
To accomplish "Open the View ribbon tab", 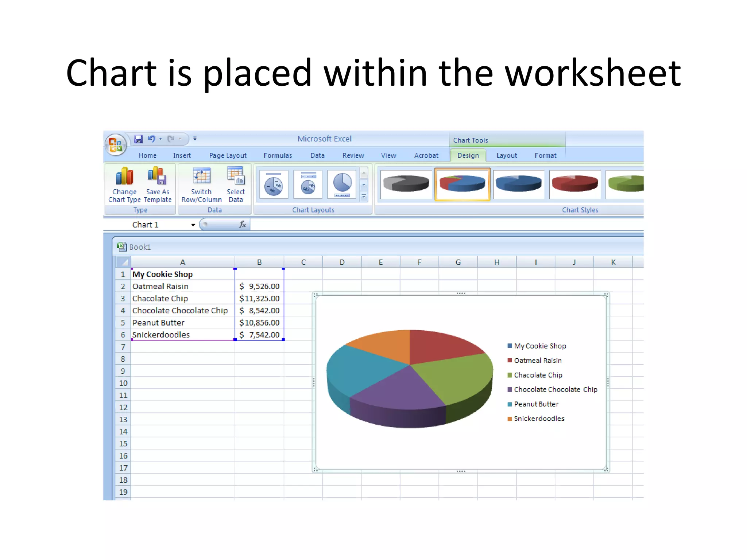I will point(388,156).
